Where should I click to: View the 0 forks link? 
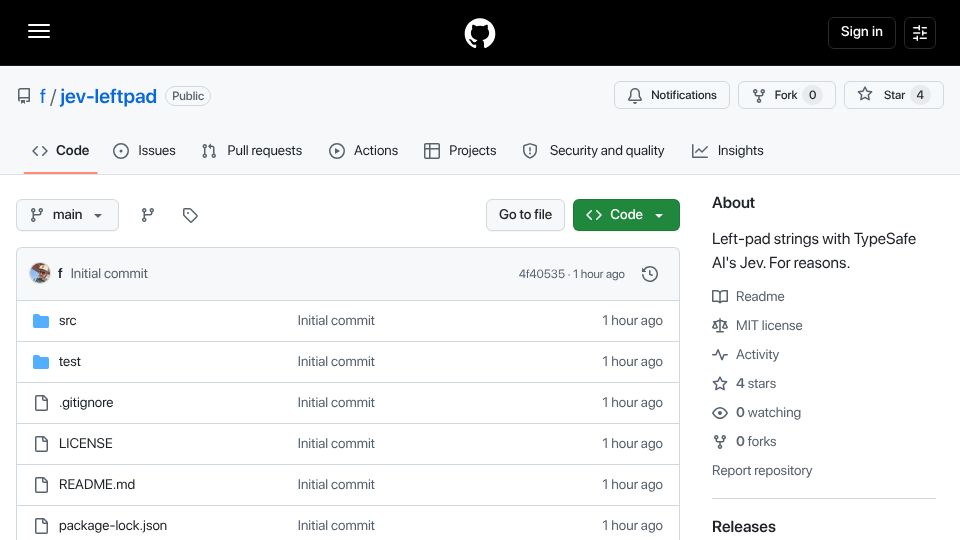pos(756,441)
